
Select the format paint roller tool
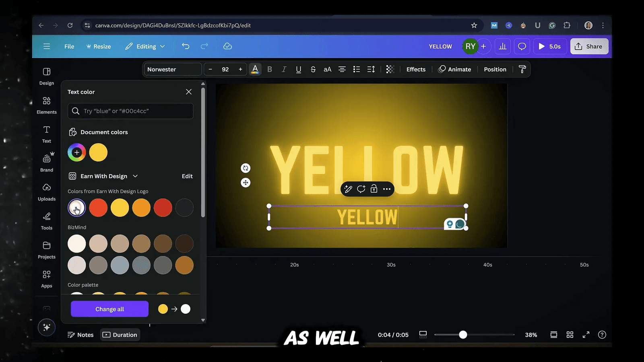click(x=522, y=69)
